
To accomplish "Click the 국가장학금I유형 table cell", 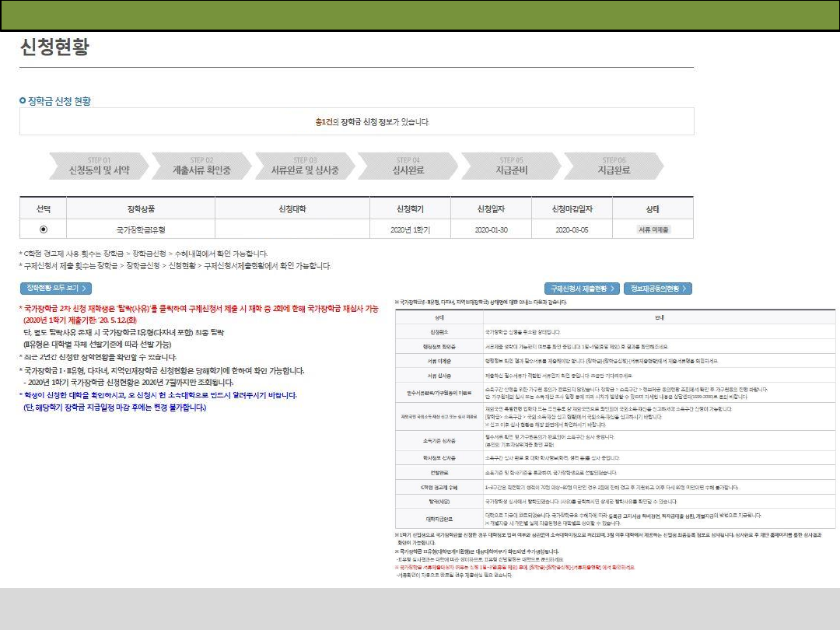I will tap(141, 229).
